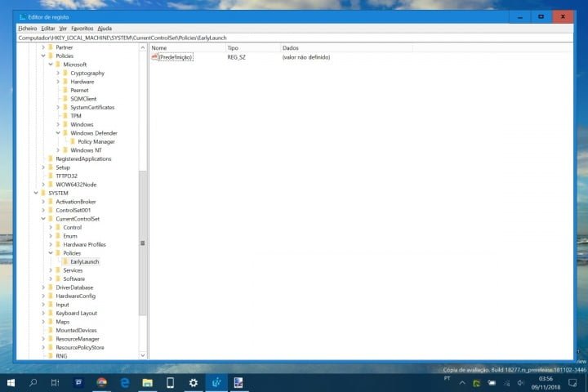Collapse the SYSTEM hive
588x392 pixels.
point(36,193)
